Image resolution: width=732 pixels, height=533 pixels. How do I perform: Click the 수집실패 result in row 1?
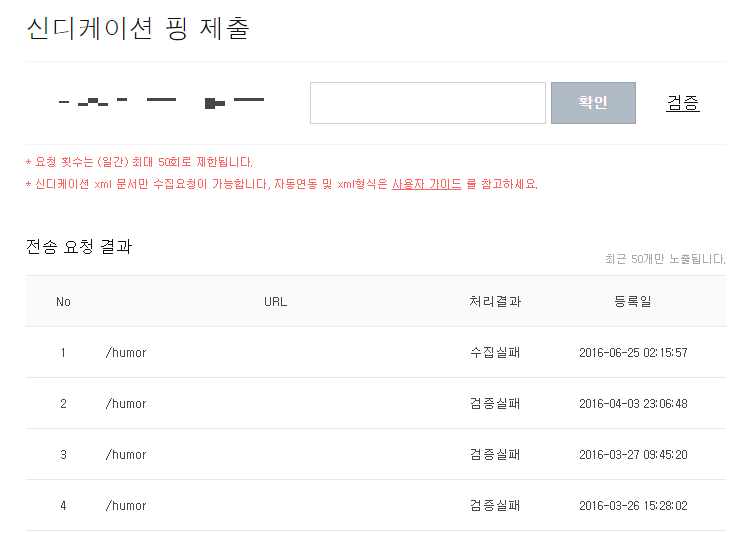coord(494,353)
